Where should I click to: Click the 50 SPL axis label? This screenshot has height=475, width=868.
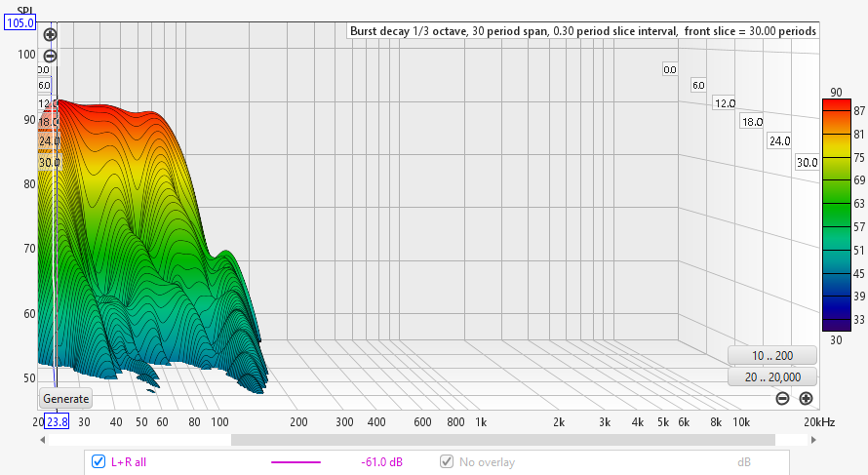pos(29,378)
